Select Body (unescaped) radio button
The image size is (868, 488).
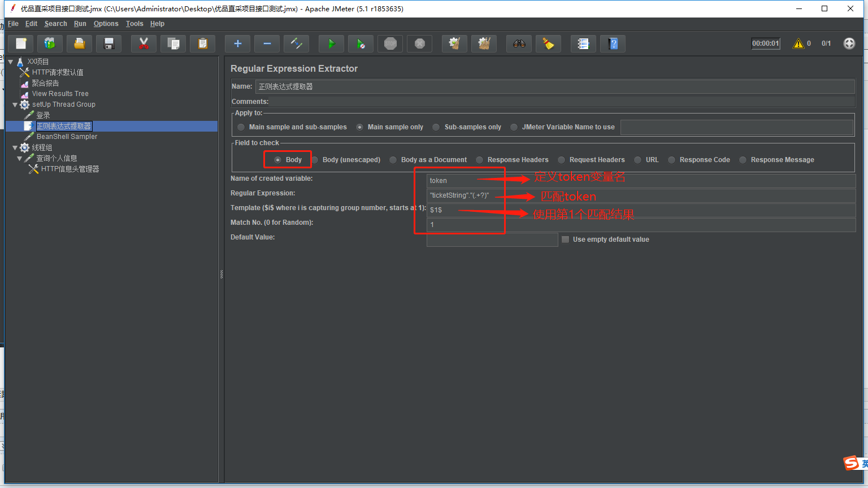click(315, 160)
